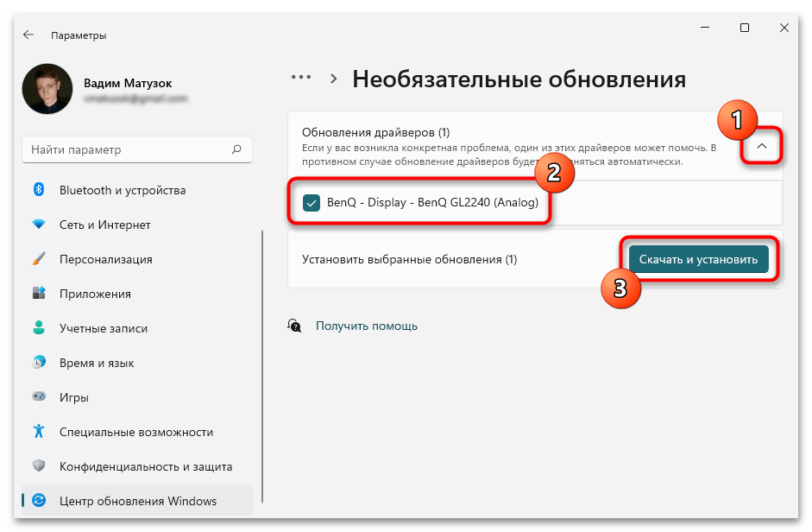Open Windows Update center in sidebar
The image size is (812, 532).
tap(137, 501)
